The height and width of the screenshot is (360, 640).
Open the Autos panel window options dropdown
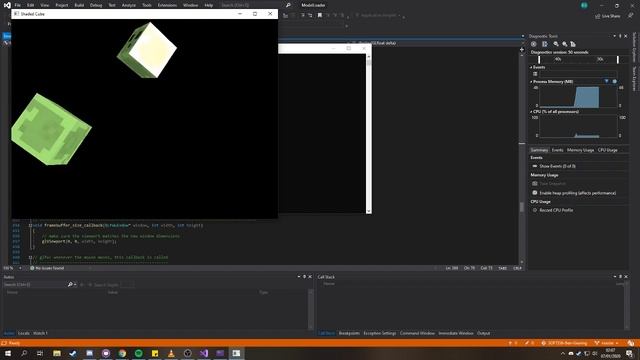[298, 277]
